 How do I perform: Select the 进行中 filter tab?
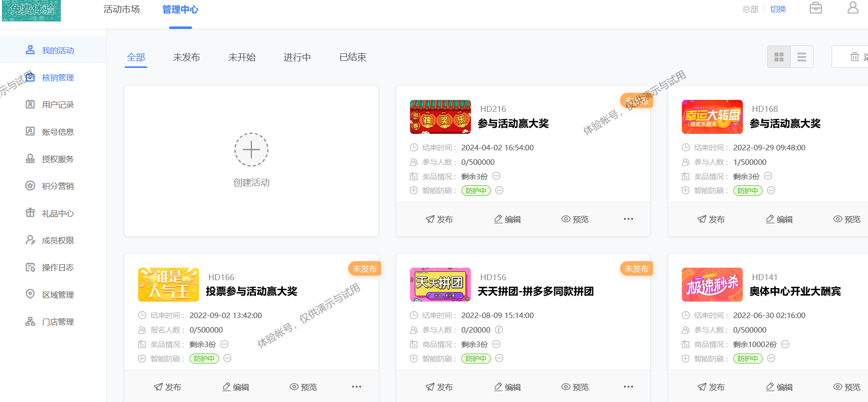297,57
